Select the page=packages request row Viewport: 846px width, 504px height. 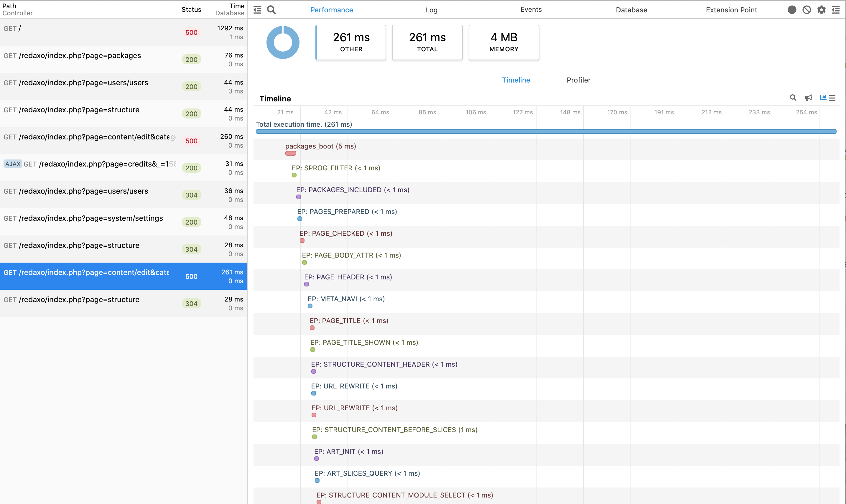124,60
